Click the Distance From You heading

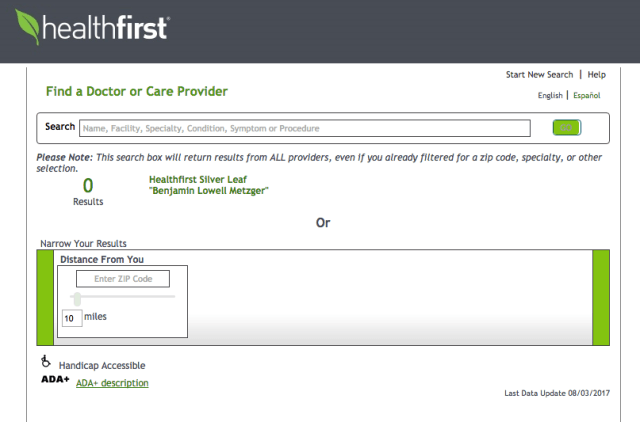(x=102, y=259)
